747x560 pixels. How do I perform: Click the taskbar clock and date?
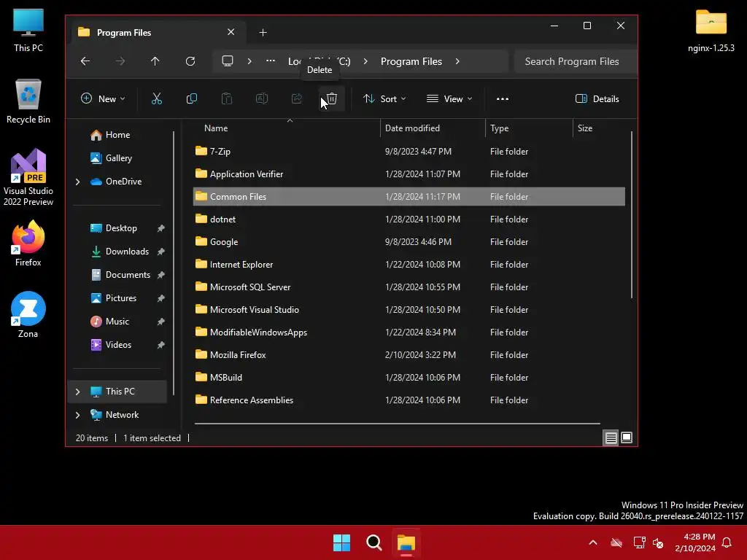(694, 542)
